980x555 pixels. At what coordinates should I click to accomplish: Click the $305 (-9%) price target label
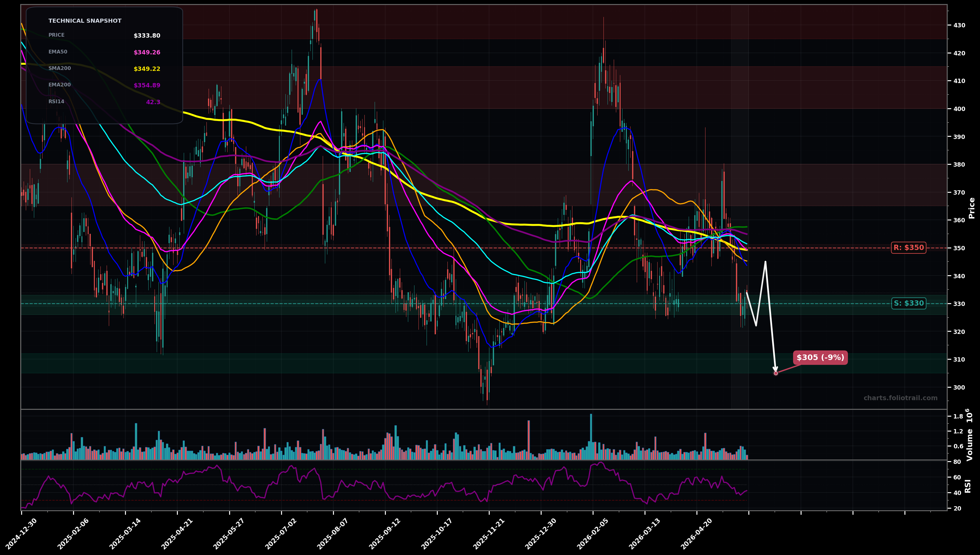pyautogui.click(x=820, y=358)
